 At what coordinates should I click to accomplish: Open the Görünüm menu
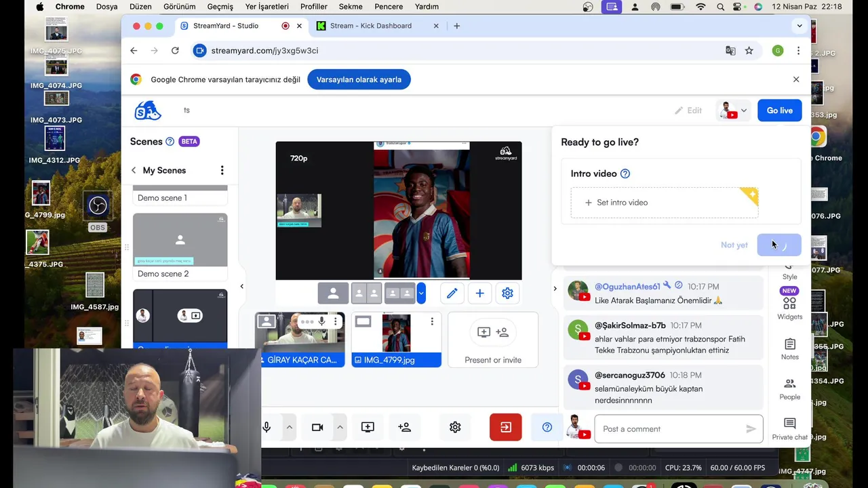click(x=180, y=7)
